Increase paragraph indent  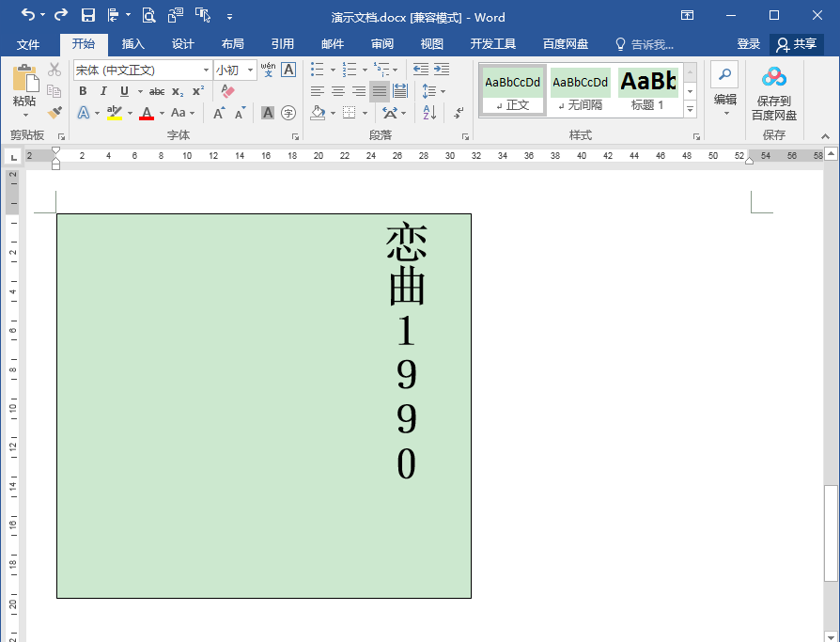pyautogui.click(x=442, y=70)
